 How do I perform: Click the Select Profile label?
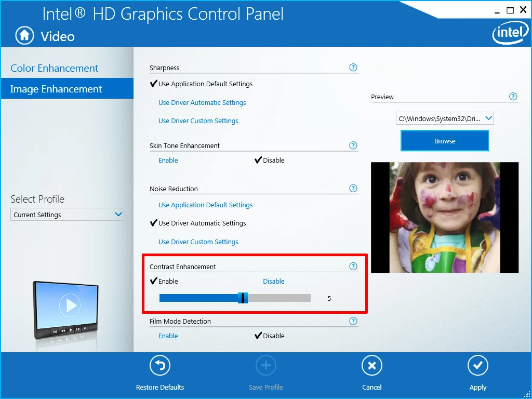pyautogui.click(x=37, y=199)
